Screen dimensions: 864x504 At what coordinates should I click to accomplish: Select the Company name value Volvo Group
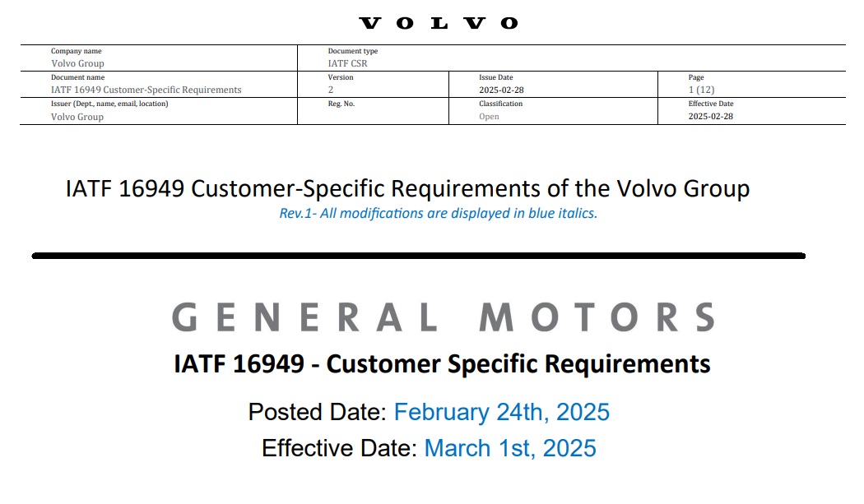click(x=77, y=63)
